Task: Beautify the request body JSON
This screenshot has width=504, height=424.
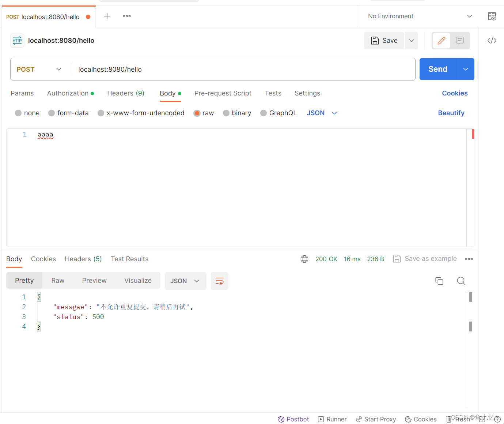Action: click(451, 113)
